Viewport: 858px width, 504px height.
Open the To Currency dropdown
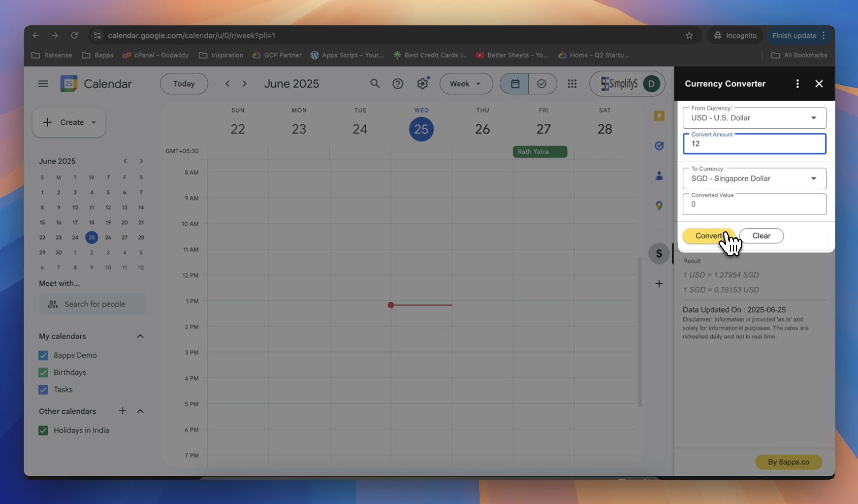point(814,178)
